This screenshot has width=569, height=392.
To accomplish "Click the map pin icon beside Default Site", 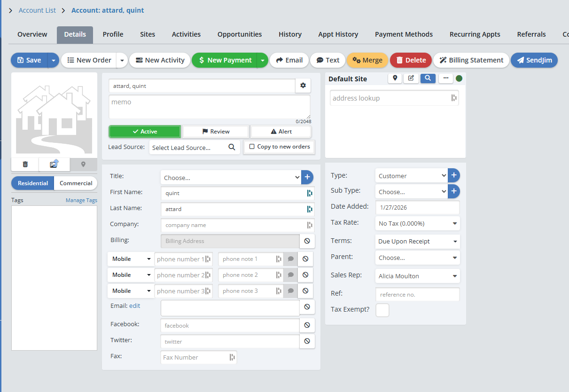I will (395, 78).
